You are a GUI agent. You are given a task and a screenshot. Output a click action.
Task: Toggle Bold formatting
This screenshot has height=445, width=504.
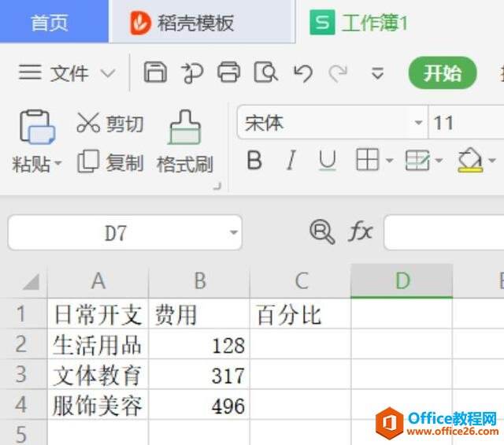tap(254, 160)
